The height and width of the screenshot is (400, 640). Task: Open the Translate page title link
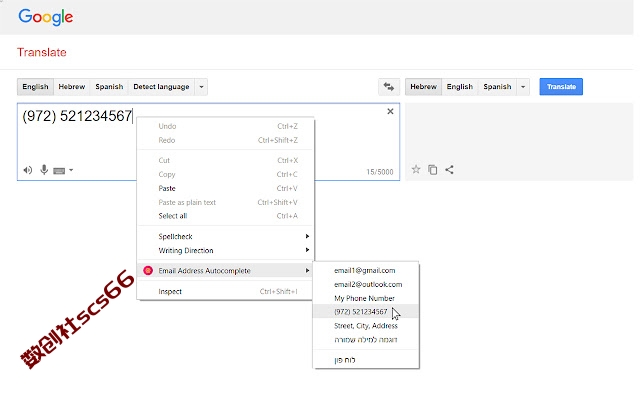coord(42,52)
